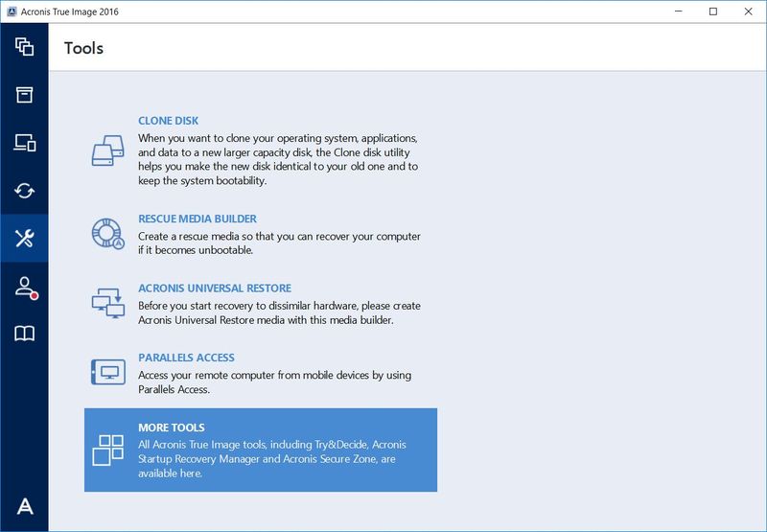767x532 pixels.
Task: Click the More Tools grid icon
Action: [x=107, y=450]
